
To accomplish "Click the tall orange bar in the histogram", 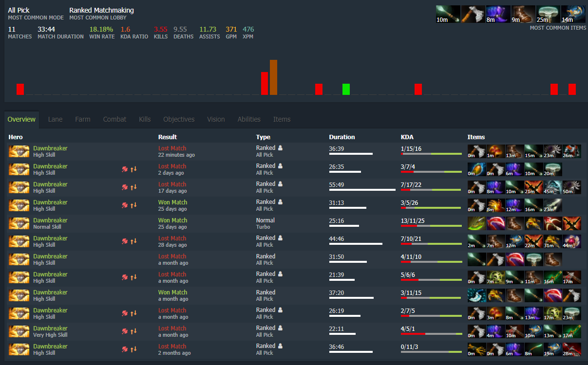I will pyautogui.click(x=273, y=77).
